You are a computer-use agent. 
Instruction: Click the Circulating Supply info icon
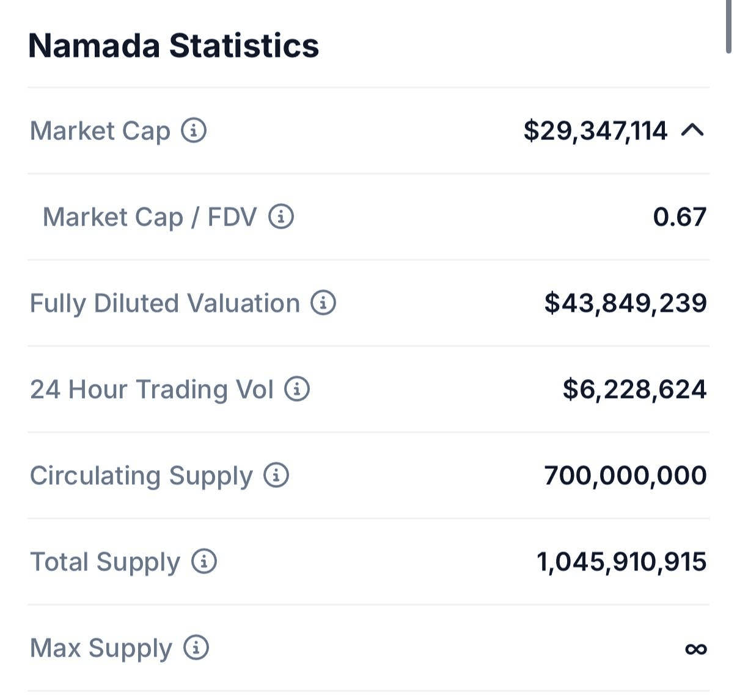point(276,475)
